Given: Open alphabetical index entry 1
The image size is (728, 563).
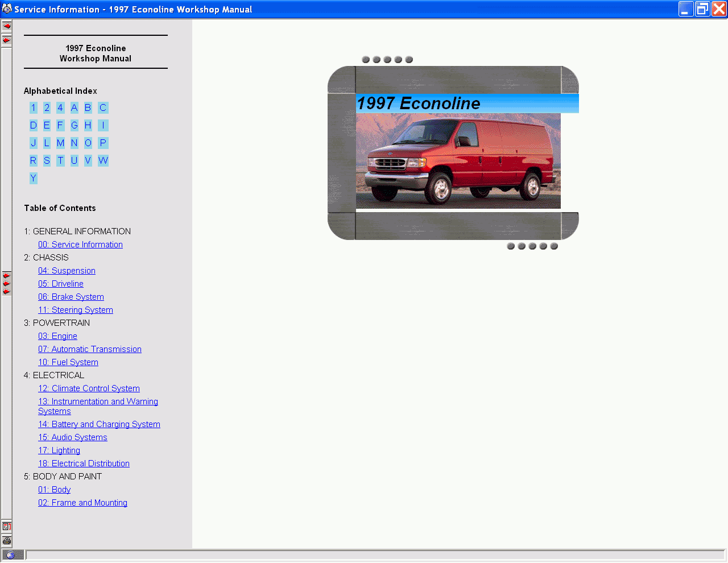Looking at the screenshot, I should click(x=33, y=107).
